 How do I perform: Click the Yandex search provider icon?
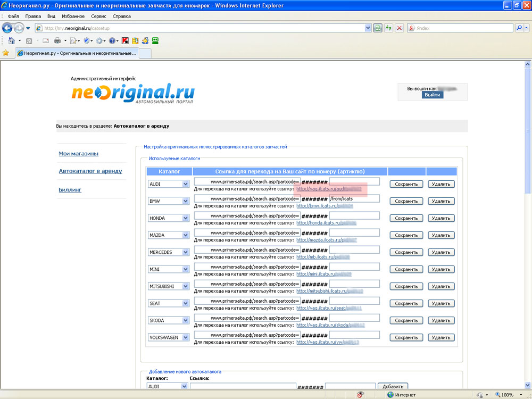[x=412, y=28]
